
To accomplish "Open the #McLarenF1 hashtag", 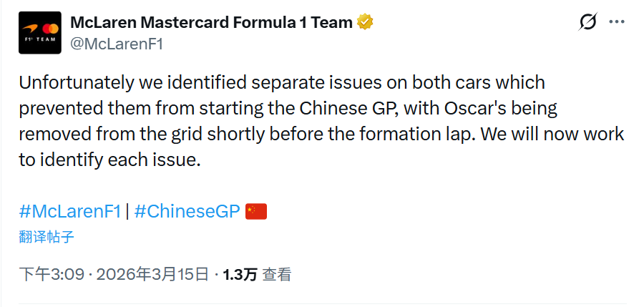I will (70, 212).
